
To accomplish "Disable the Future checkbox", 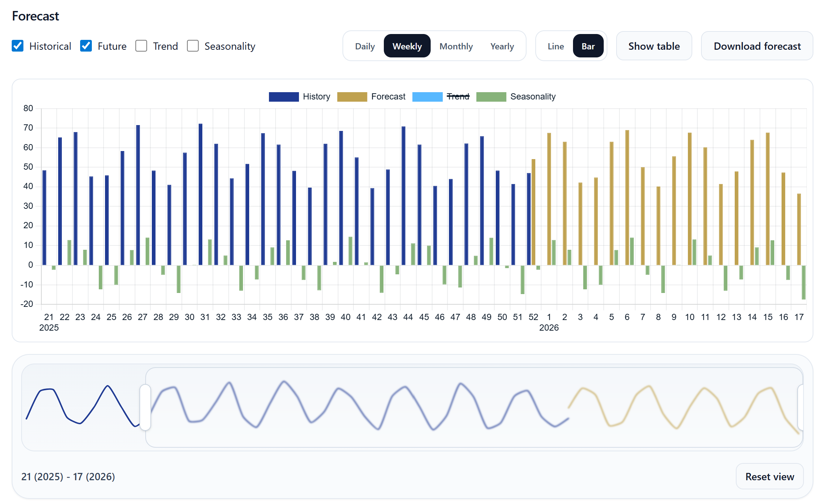I will pyautogui.click(x=86, y=46).
